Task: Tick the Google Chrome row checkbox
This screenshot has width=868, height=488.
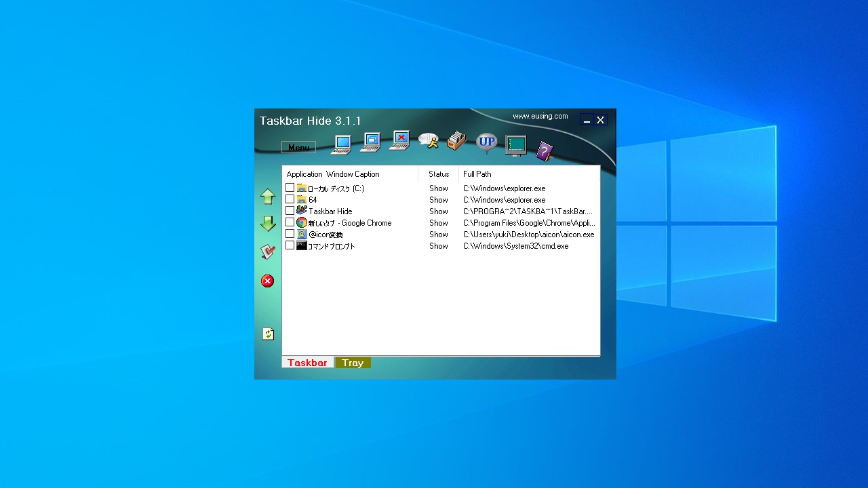Action: coord(290,222)
